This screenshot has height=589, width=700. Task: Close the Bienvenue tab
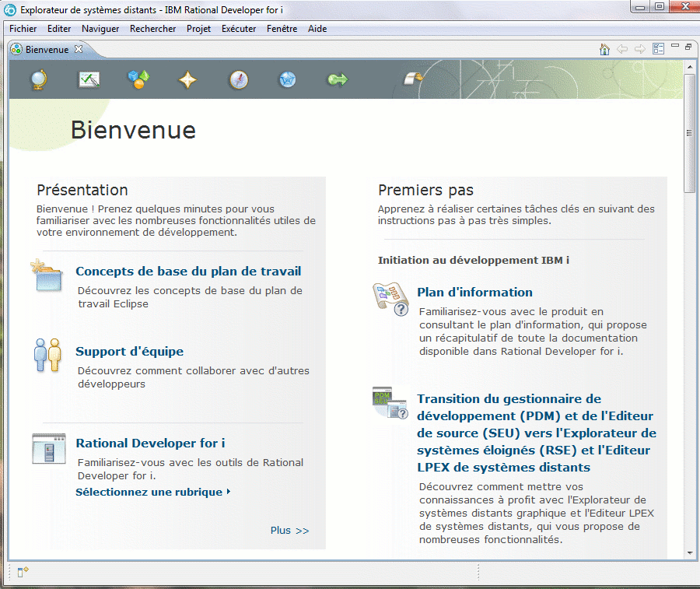click(79, 49)
